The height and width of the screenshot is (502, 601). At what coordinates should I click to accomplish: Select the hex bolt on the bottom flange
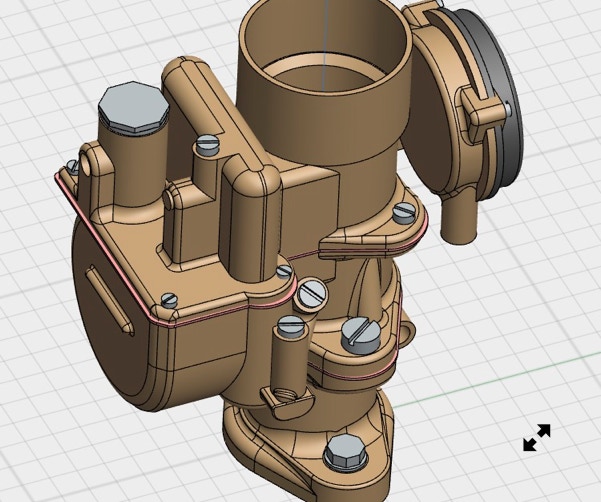pyautogui.click(x=343, y=453)
